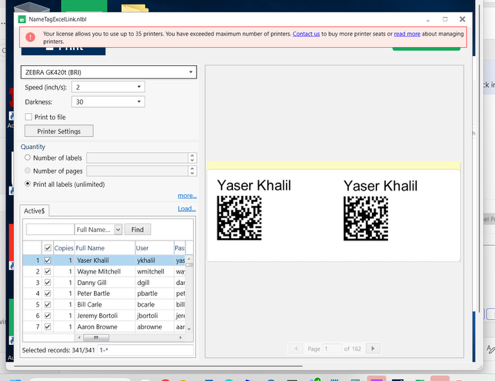495x381 pixels.
Task: Select Print all labels (unlimited) option
Action: click(x=28, y=184)
